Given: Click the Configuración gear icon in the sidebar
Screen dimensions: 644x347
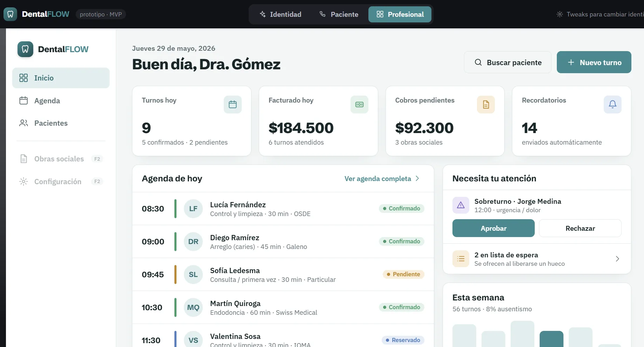Looking at the screenshot, I should pyautogui.click(x=23, y=181).
